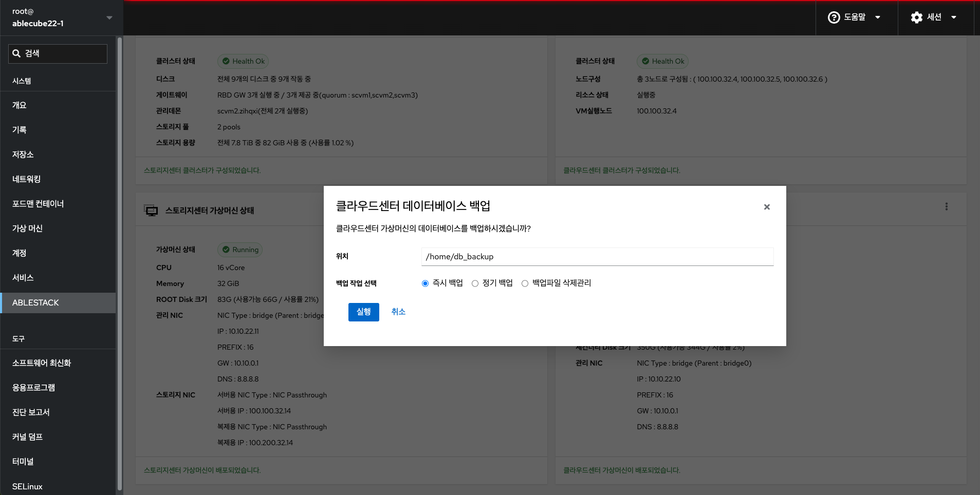980x495 pixels.
Task: Click the 실행 button
Action: point(363,312)
